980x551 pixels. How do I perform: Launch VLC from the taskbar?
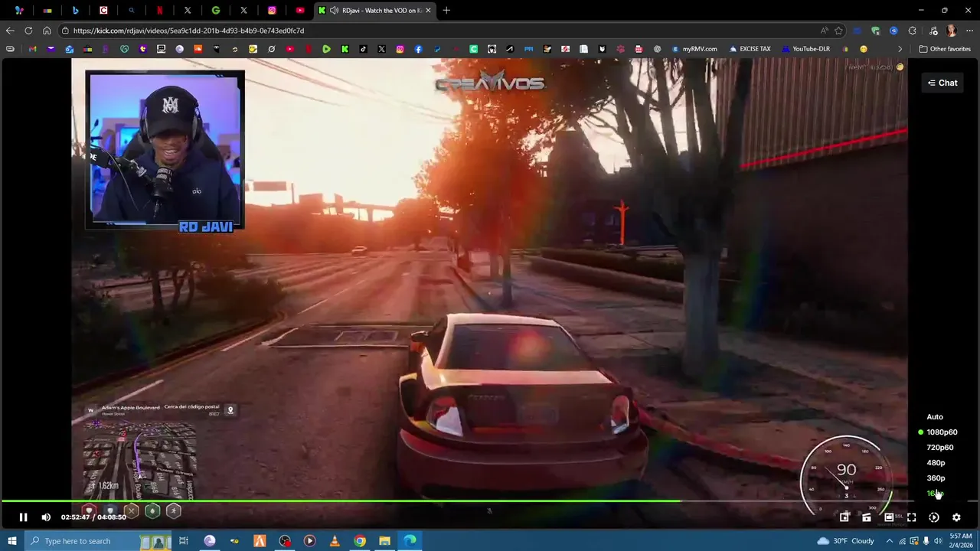(x=335, y=541)
